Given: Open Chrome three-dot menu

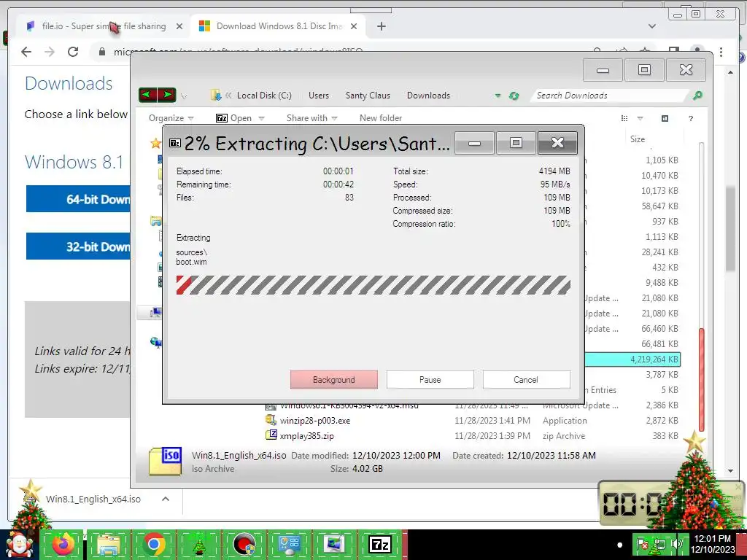Looking at the screenshot, I should pos(721,52).
